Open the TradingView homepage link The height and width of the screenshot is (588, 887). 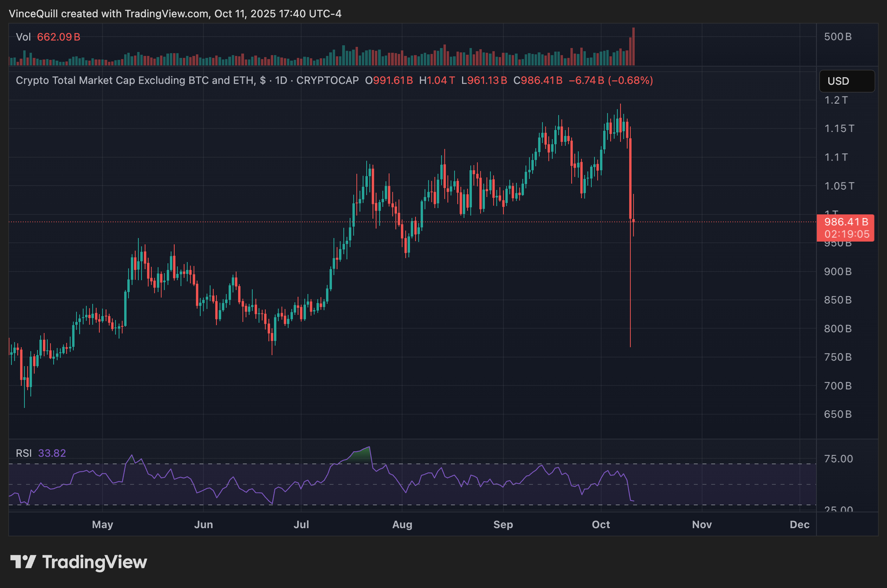[95, 562]
